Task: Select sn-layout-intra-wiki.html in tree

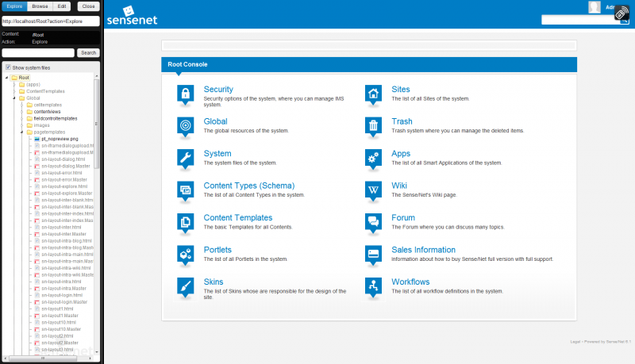Action: tap(66, 268)
